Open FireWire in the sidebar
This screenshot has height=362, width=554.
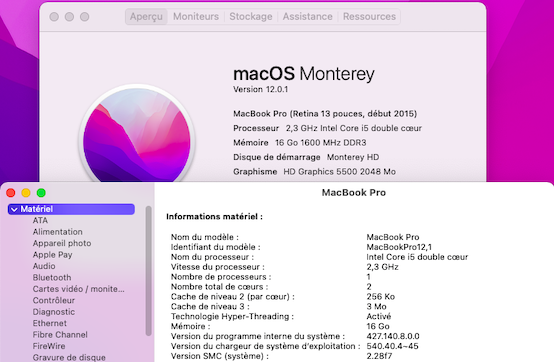[x=49, y=346]
